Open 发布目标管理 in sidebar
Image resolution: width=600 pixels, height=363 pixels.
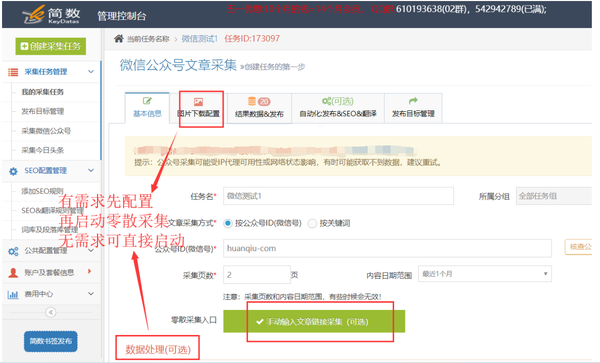click(x=42, y=112)
